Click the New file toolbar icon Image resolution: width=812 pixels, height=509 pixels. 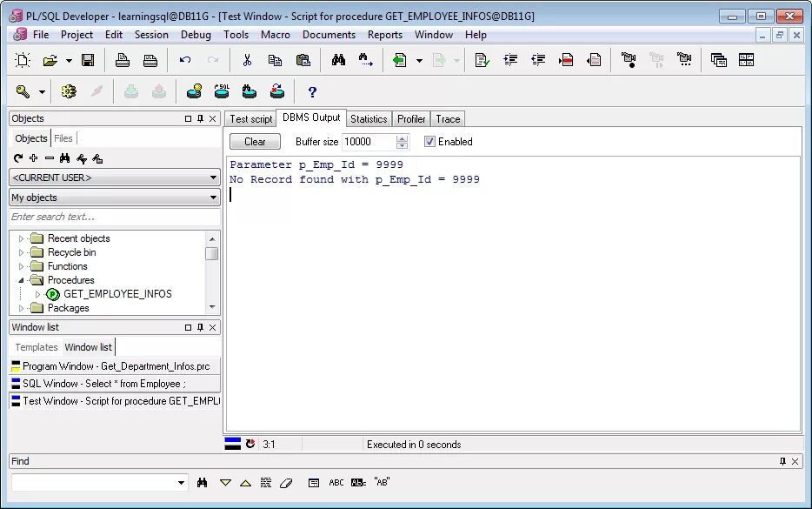click(23, 60)
